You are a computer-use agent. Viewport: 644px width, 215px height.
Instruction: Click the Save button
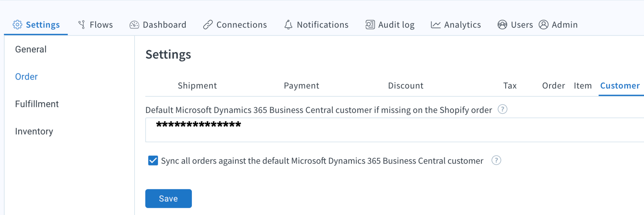[169, 199]
